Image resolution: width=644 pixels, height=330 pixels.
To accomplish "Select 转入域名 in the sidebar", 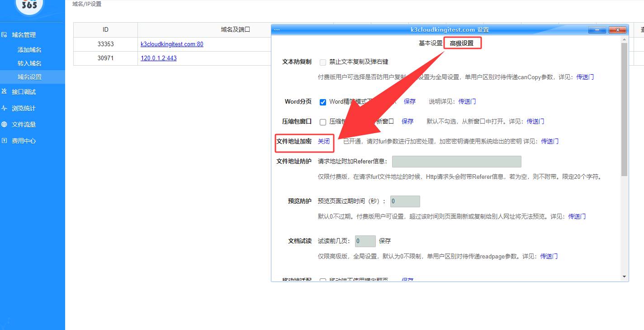I will (x=29, y=63).
